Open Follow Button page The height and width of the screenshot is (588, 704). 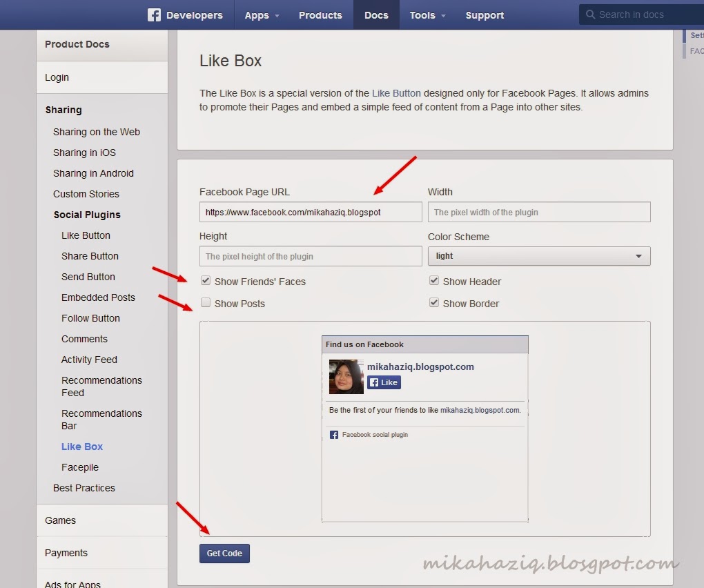[90, 317]
